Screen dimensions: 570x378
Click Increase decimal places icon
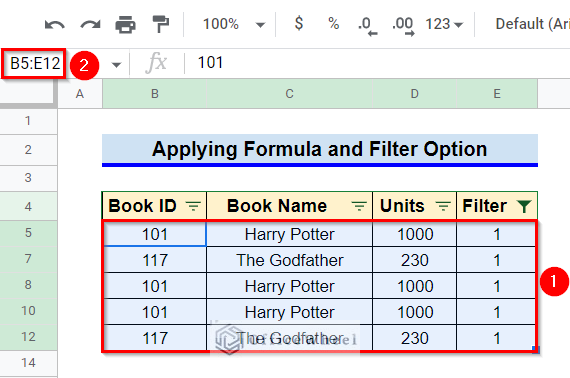click(403, 26)
